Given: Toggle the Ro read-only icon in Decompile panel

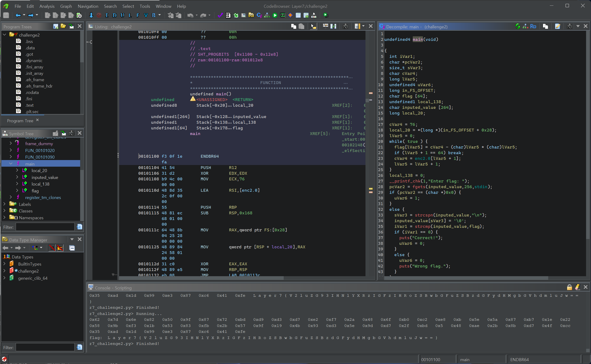Looking at the screenshot, I should (x=533, y=26).
